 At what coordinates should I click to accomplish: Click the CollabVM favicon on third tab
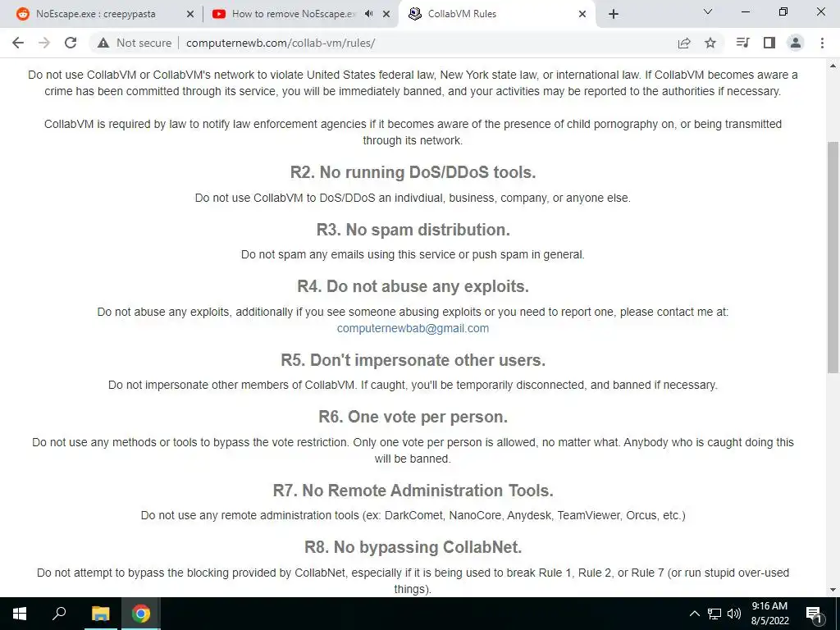click(x=414, y=14)
